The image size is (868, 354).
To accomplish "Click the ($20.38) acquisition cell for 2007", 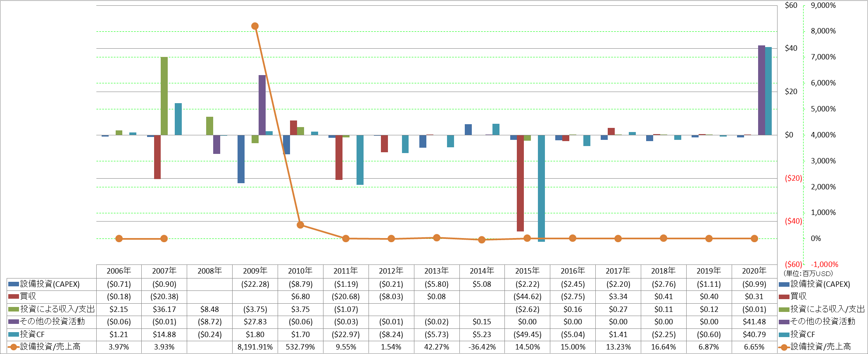I will pos(164,297).
